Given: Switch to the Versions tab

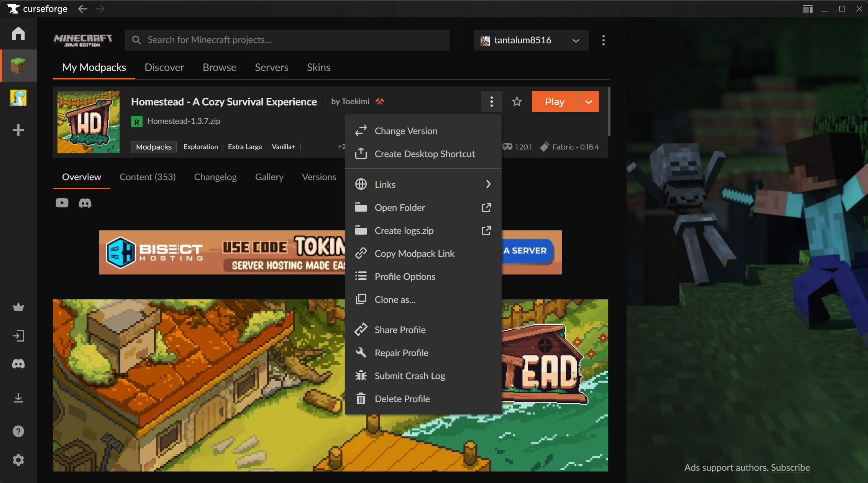Looking at the screenshot, I should coord(319,177).
